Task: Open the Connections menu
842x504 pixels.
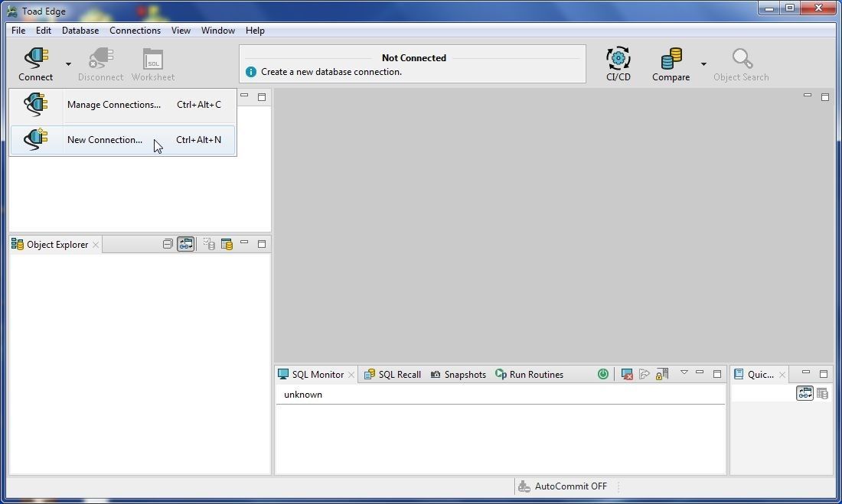Action: tap(135, 31)
